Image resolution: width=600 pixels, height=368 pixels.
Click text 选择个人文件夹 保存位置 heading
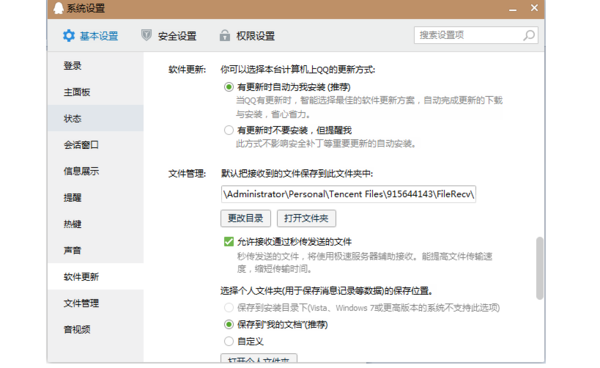(326, 291)
